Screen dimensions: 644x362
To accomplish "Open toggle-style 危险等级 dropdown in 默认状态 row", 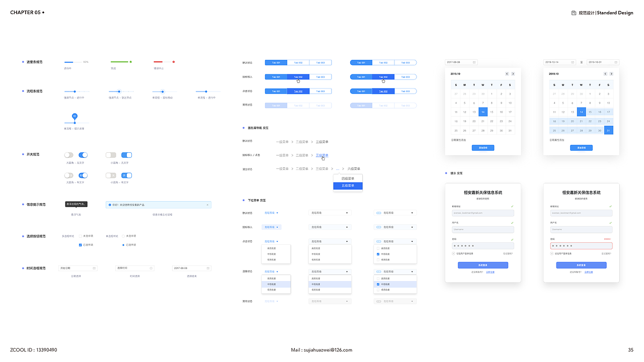I will 395,213.
